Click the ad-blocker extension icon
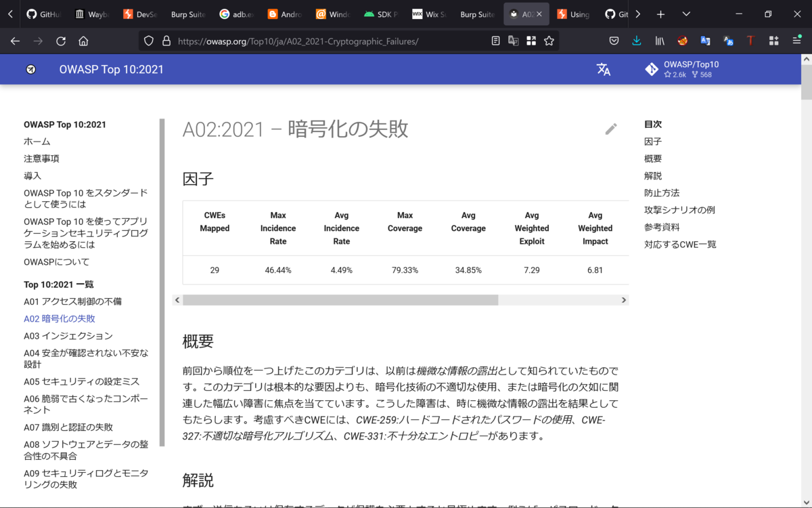 point(683,41)
